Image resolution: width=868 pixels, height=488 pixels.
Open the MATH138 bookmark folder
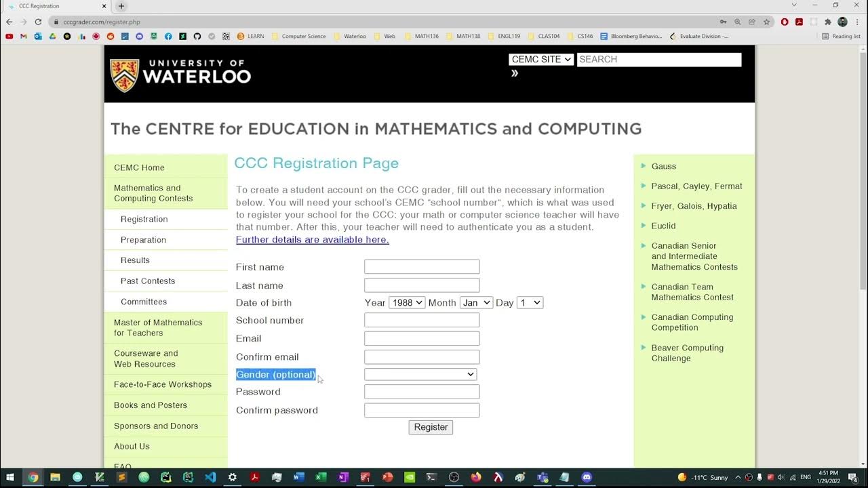[462, 37]
